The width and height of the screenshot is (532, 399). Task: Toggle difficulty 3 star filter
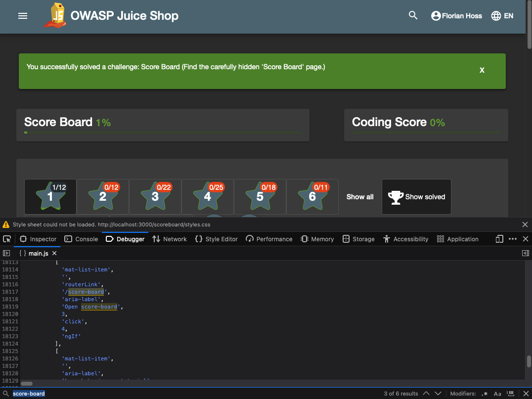155,197
